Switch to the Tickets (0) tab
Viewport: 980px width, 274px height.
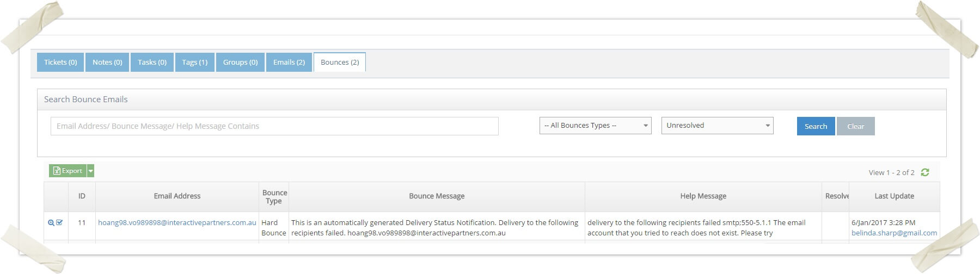[x=60, y=62]
